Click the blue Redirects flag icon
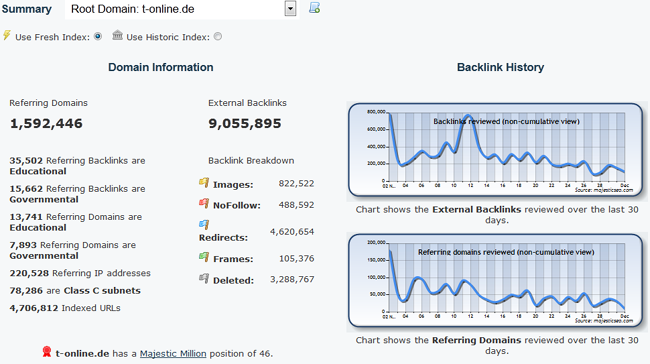Screen dimensions: 650x364 (204, 224)
